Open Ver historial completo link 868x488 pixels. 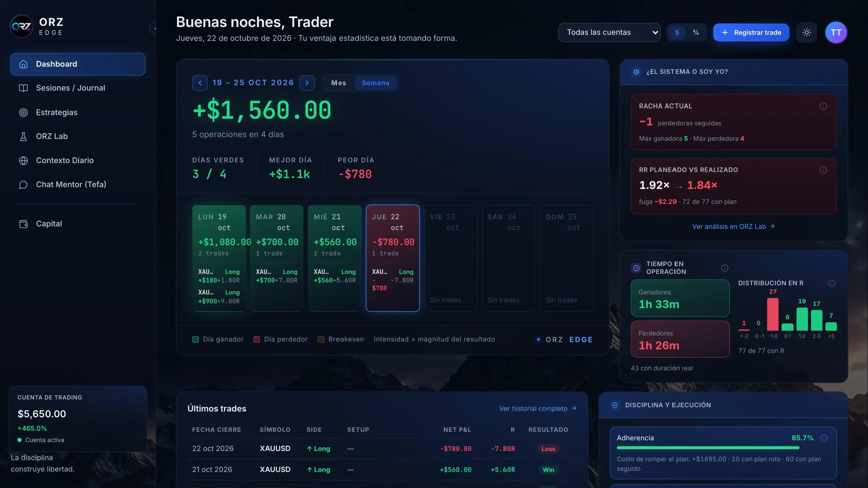coord(538,409)
